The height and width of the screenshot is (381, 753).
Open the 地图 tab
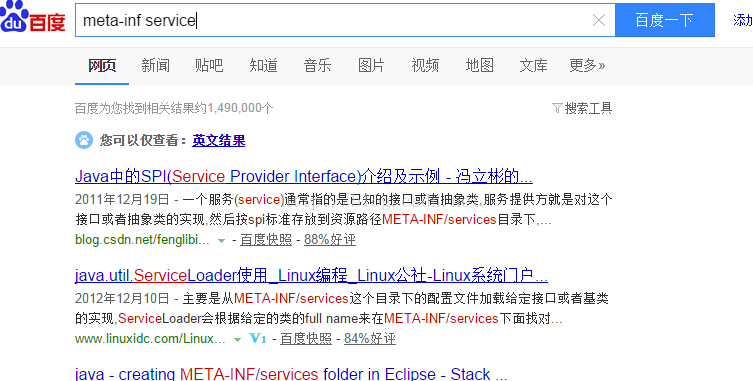click(x=479, y=65)
